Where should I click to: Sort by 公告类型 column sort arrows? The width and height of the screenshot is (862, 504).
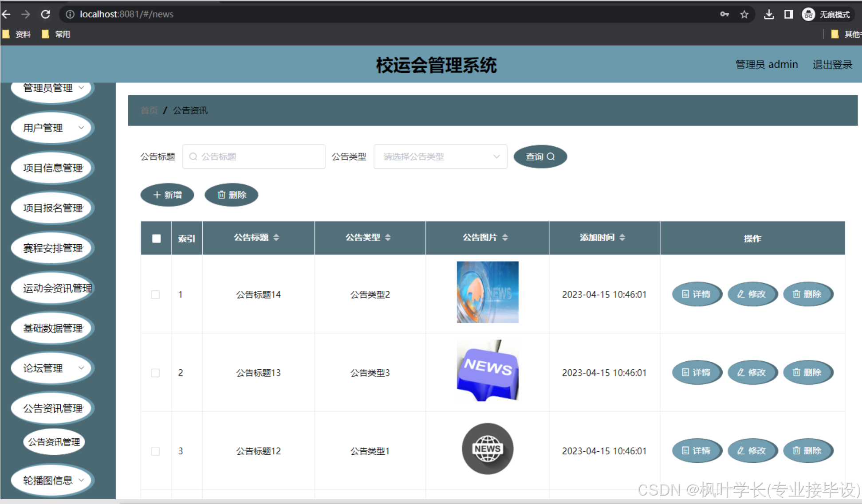pyautogui.click(x=388, y=238)
